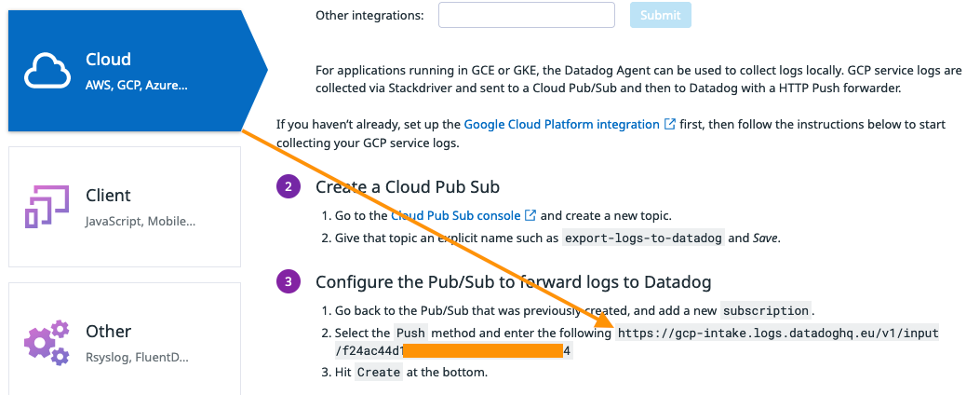Click the Other gears icon
The image size is (980, 395).
click(x=47, y=343)
